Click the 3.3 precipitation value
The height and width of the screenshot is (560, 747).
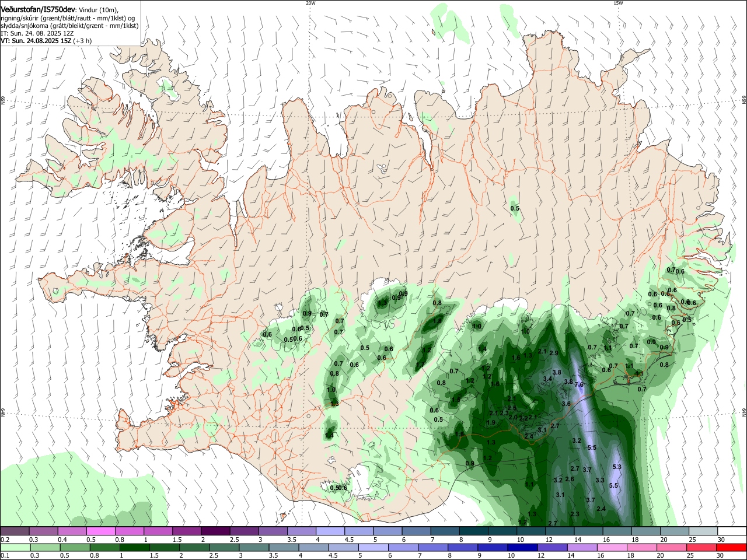[600, 480]
